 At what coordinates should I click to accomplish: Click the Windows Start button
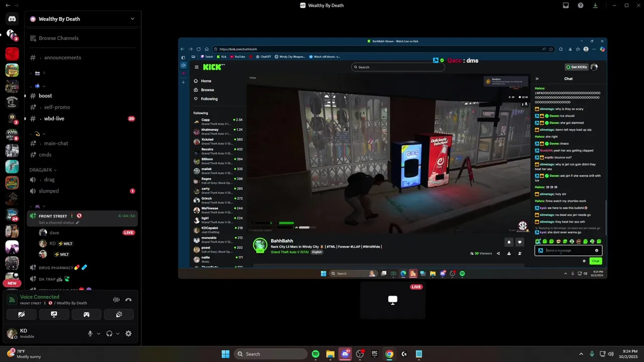tap(225, 354)
